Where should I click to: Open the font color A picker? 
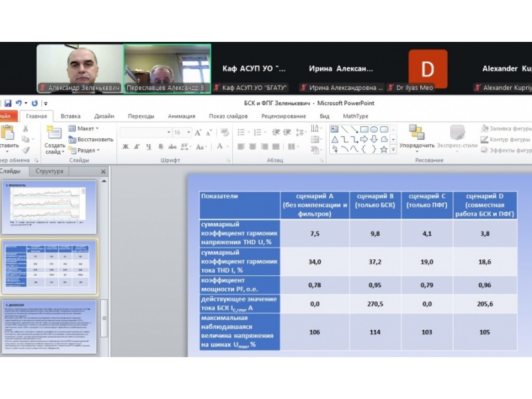pos(219,146)
